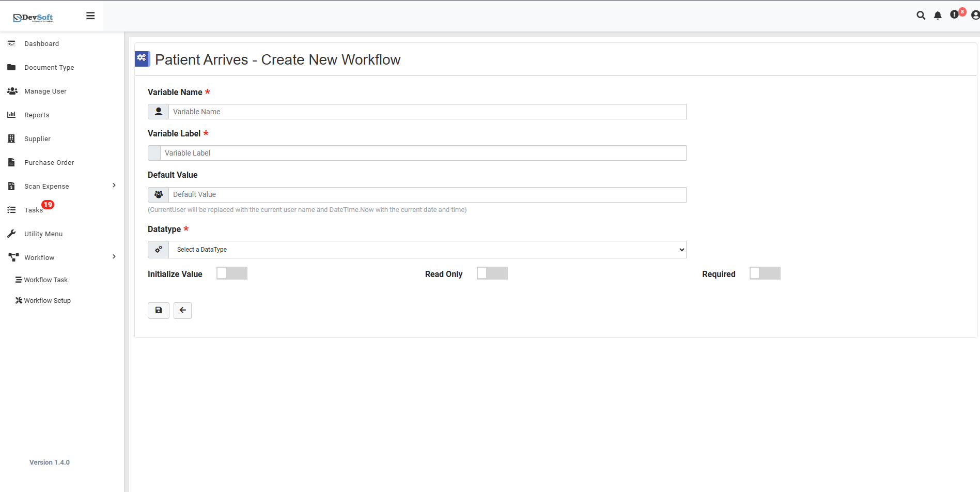Enable the Initialize Value toggle
This screenshot has width=980, height=492.
[x=231, y=273]
